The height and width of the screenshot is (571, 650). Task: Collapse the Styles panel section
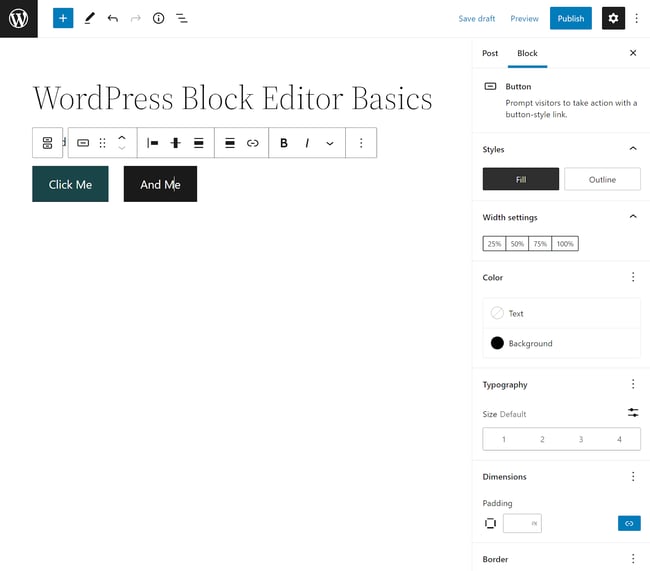pos(632,149)
